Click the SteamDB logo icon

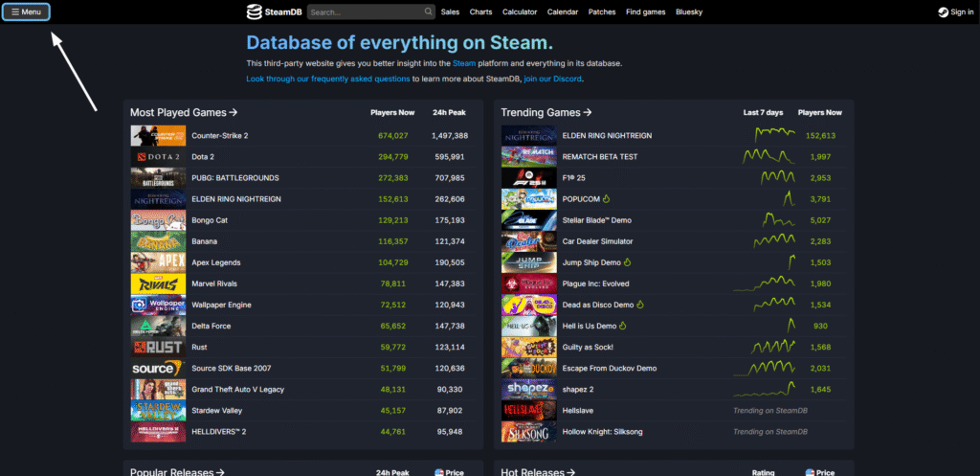(254, 11)
